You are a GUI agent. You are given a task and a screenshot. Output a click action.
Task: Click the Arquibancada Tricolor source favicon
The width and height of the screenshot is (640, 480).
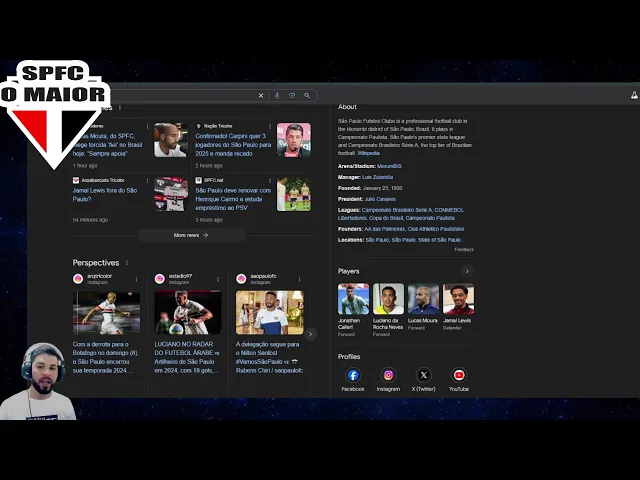pyautogui.click(x=76, y=180)
